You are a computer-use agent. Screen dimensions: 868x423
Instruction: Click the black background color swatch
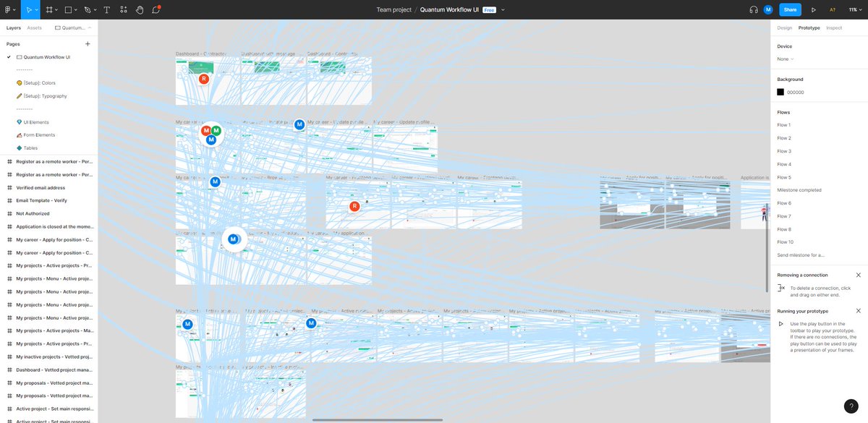coord(780,92)
